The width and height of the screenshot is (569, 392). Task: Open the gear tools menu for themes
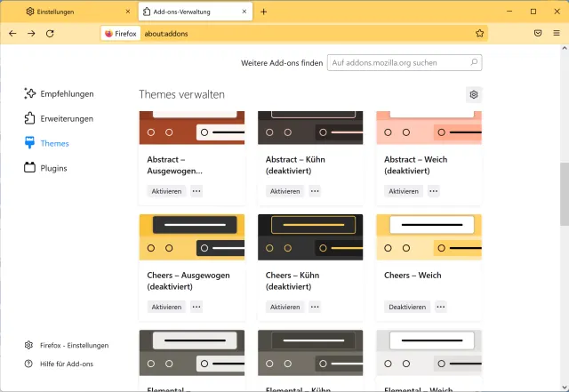(x=474, y=95)
